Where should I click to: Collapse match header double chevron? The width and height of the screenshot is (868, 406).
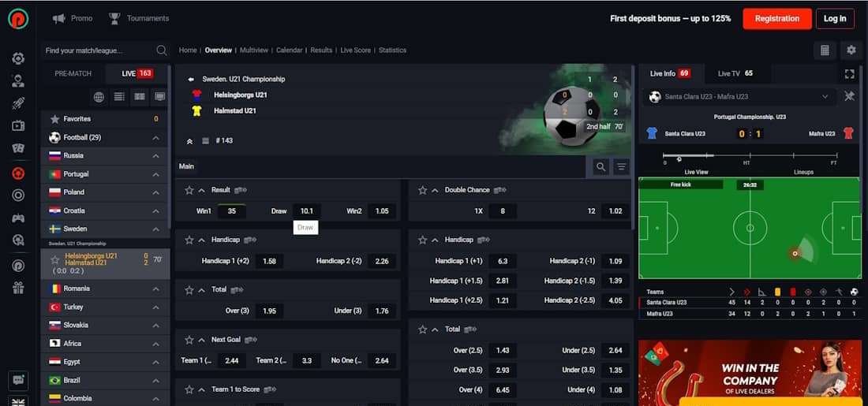189,141
